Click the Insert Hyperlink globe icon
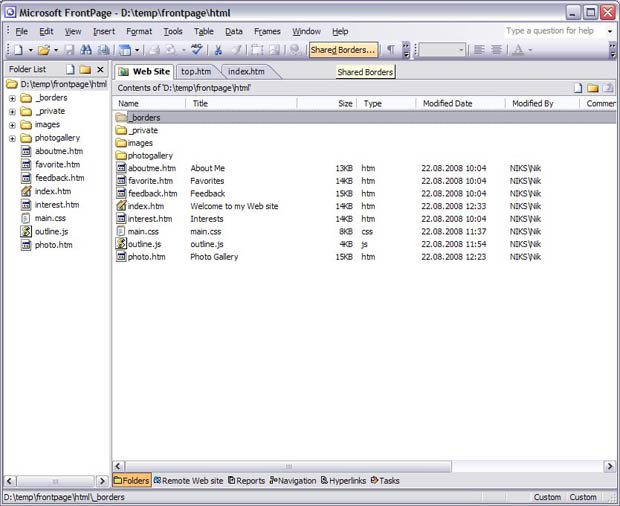The image size is (620, 506). point(295,50)
